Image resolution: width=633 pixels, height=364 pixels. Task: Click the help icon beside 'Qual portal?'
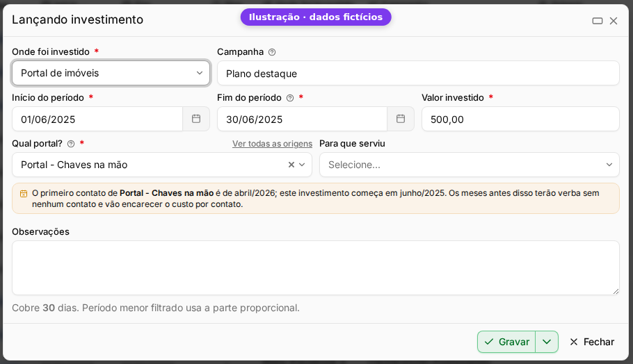pyautogui.click(x=71, y=144)
